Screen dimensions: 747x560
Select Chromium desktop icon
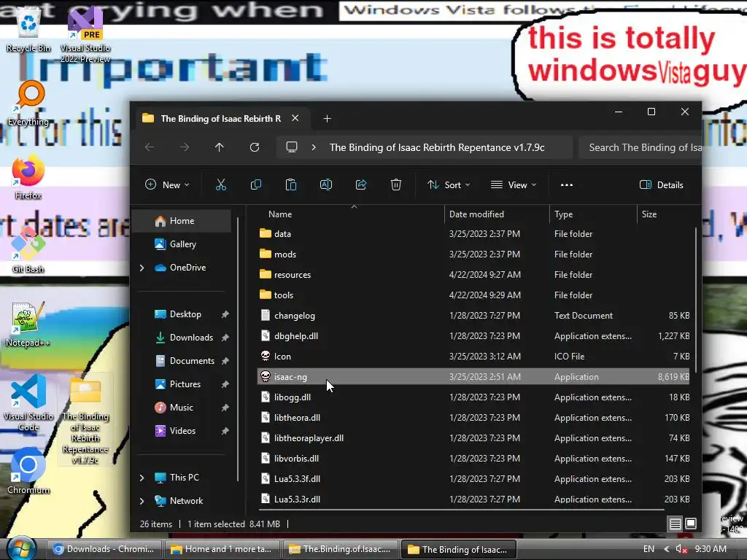[28, 470]
